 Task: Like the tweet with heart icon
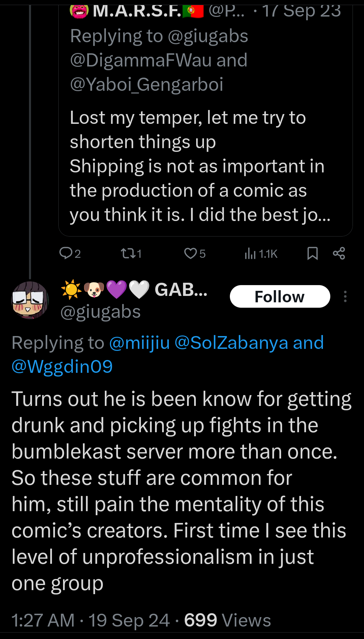(190, 253)
